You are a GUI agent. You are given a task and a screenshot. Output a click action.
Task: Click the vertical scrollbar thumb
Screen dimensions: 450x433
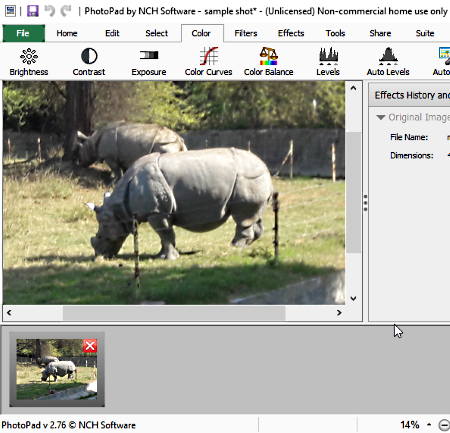coord(353,192)
